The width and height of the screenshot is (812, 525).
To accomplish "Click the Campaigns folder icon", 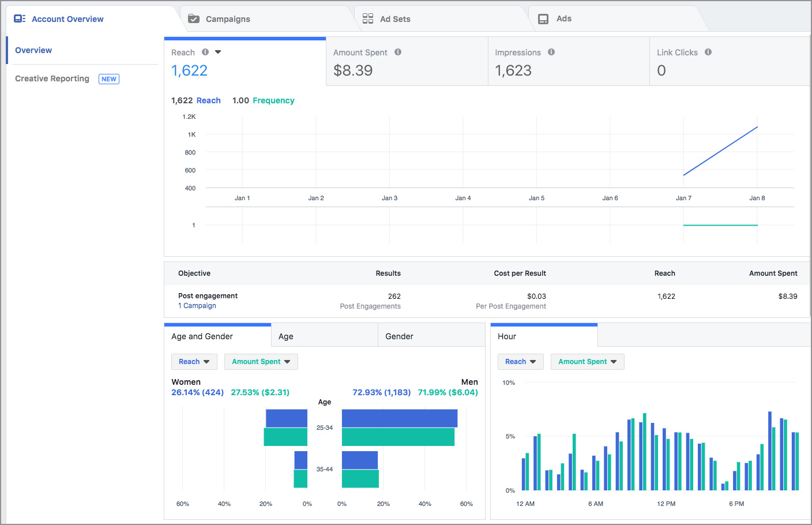I will point(194,18).
